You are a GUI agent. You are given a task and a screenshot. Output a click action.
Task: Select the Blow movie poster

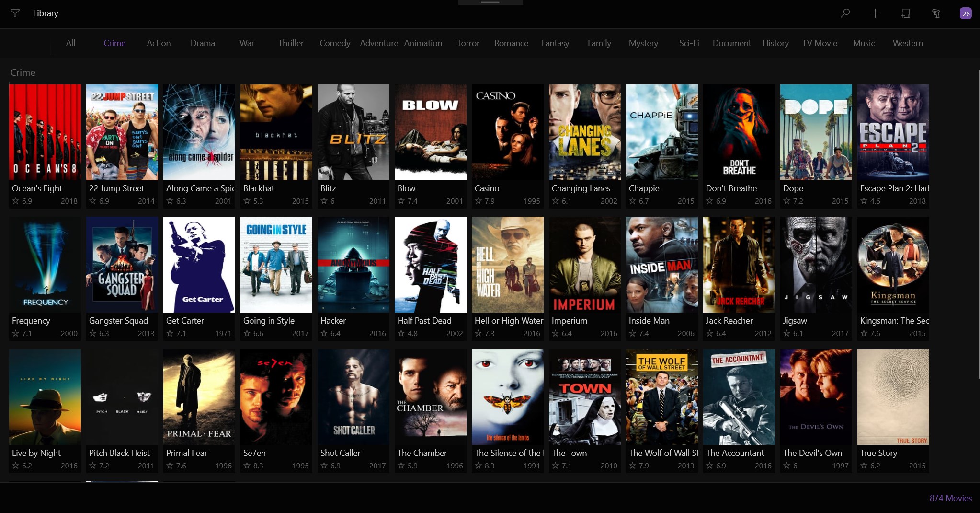[430, 132]
